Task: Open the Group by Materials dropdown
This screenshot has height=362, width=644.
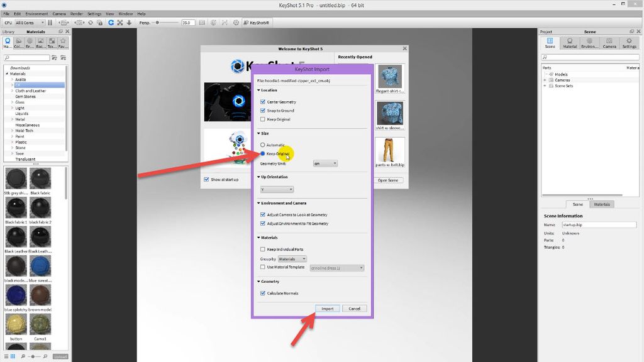Action: (x=292, y=259)
